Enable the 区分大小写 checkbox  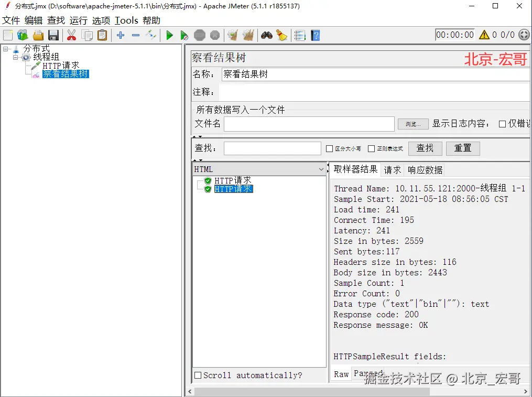[329, 149]
